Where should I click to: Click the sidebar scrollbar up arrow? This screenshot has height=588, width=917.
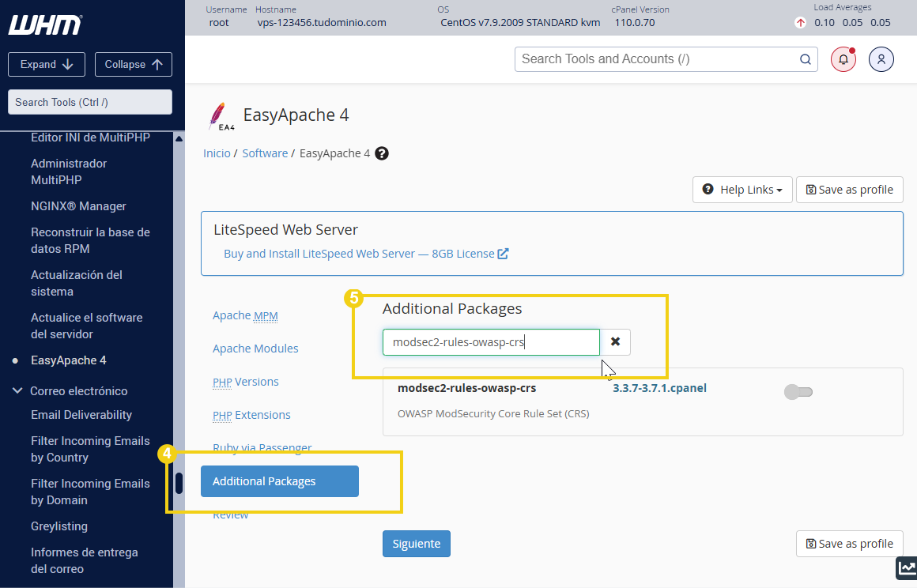coord(179,139)
